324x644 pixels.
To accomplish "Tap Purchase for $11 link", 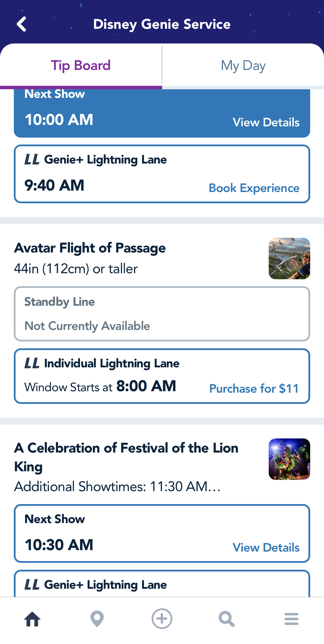I will [x=254, y=389].
